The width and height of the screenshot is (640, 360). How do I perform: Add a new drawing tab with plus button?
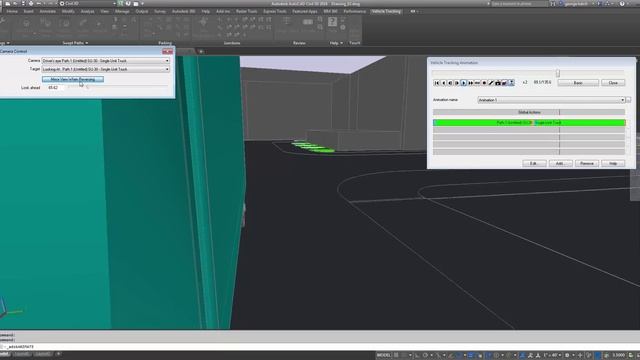click(201, 51)
